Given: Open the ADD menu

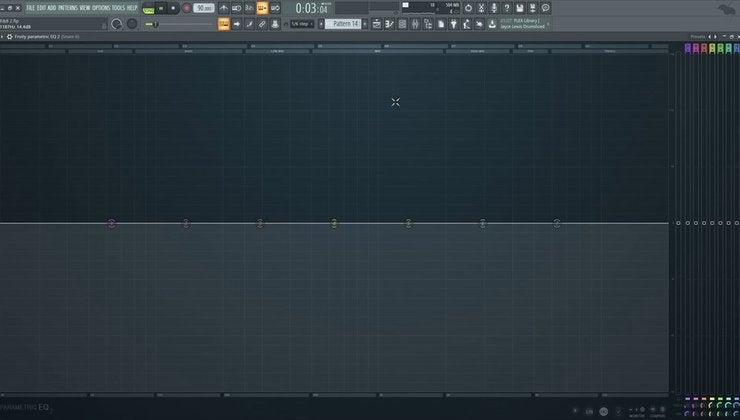Looking at the screenshot, I should [52, 8].
